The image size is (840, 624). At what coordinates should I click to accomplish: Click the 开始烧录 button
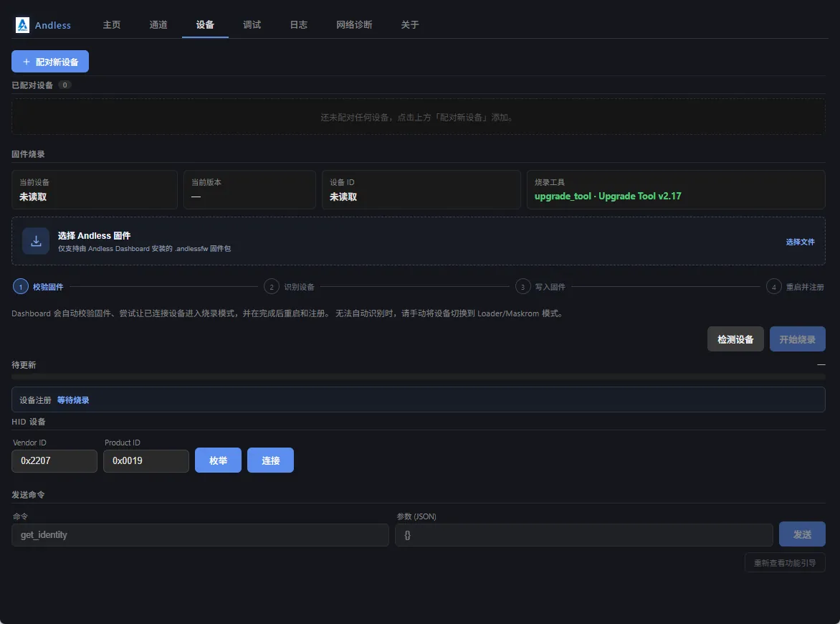pyautogui.click(x=797, y=339)
